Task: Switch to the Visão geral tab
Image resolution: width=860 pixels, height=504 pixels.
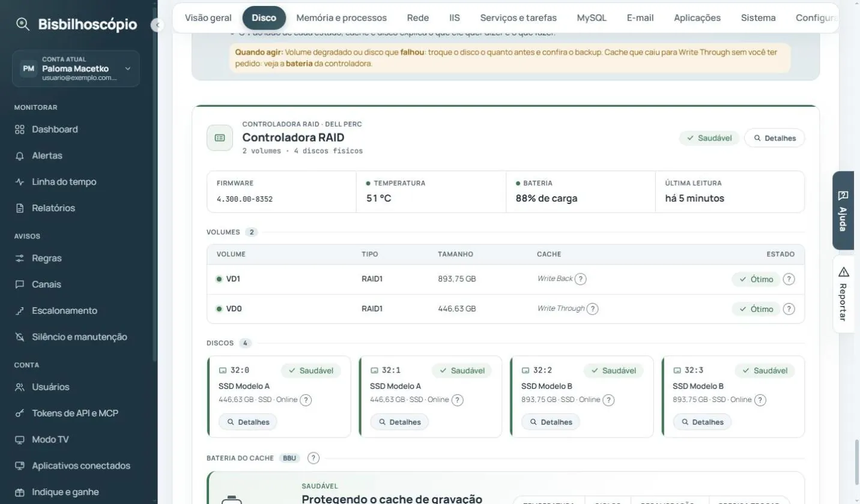Action: tap(208, 18)
